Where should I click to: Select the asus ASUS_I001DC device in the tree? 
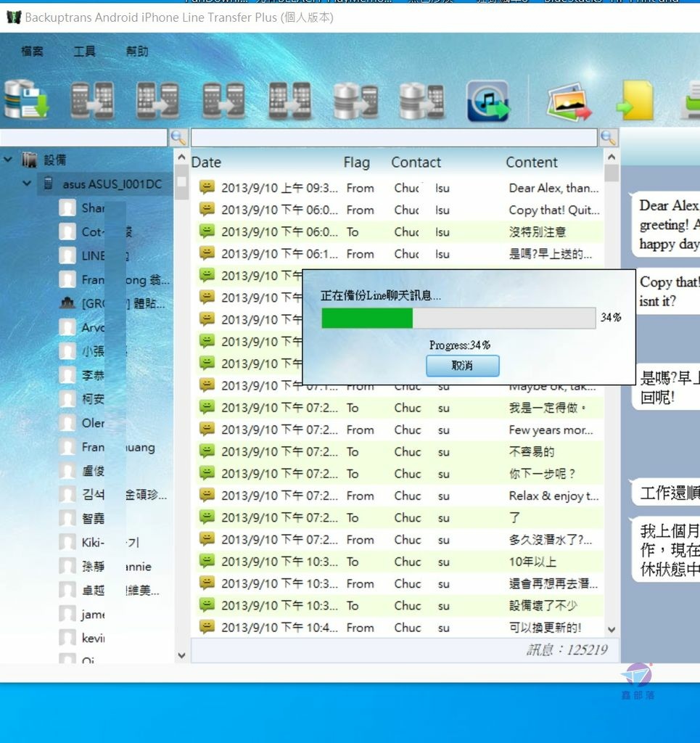112,184
